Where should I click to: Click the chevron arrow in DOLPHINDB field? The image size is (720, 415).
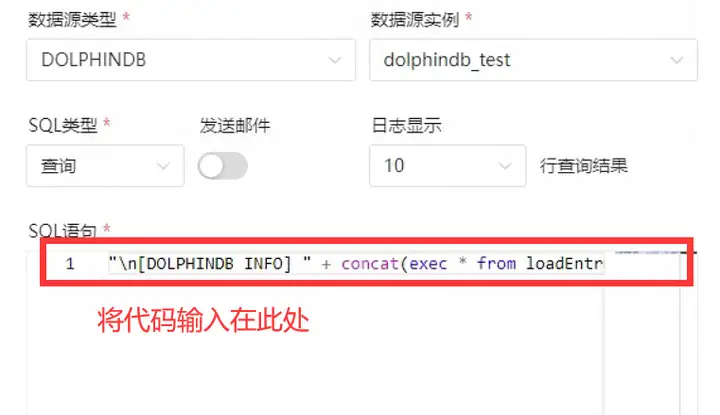335,60
